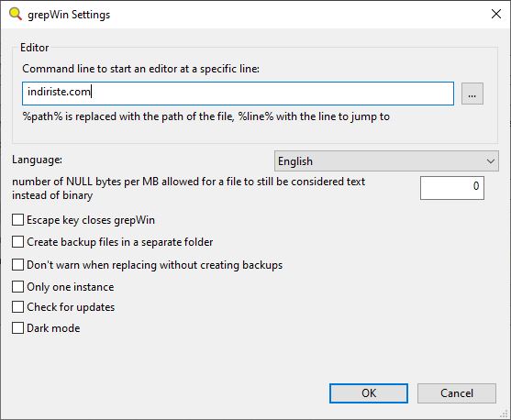Viewport: 511px width, 420px height.
Task: Click the %path% hint text below the field
Action: pos(206,116)
